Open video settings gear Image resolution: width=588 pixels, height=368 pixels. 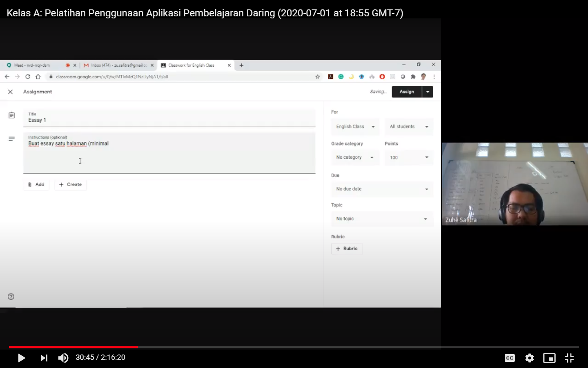pyautogui.click(x=530, y=358)
